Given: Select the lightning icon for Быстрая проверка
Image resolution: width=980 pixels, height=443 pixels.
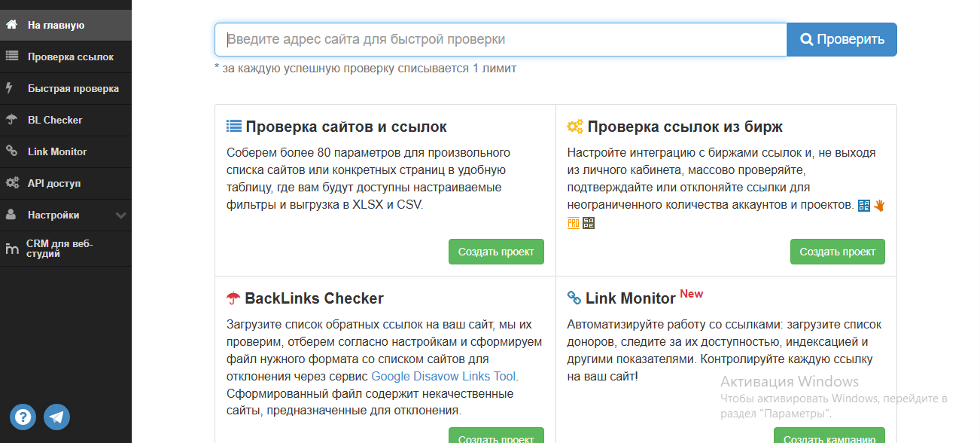Looking at the screenshot, I should click(x=11, y=88).
